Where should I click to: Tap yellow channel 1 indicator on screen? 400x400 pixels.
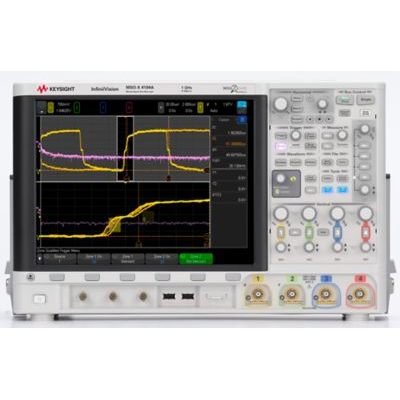pos(51,107)
